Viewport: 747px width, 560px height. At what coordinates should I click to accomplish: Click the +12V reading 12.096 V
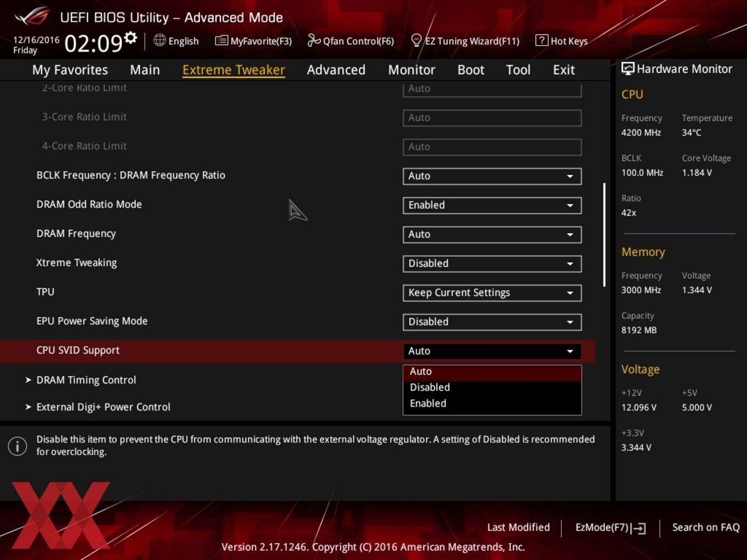[x=639, y=407]
